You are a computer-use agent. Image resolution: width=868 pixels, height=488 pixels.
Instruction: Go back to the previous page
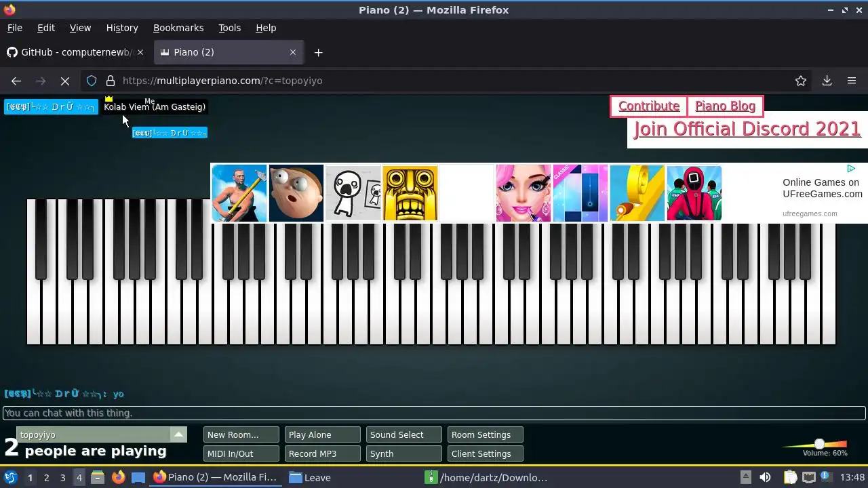click(16, 81)
